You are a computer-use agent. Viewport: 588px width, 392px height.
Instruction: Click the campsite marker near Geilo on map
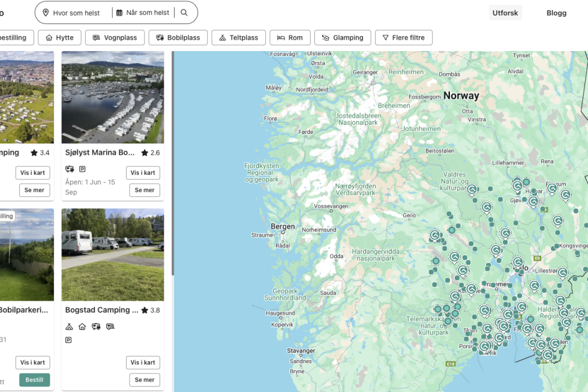point(435,235)
